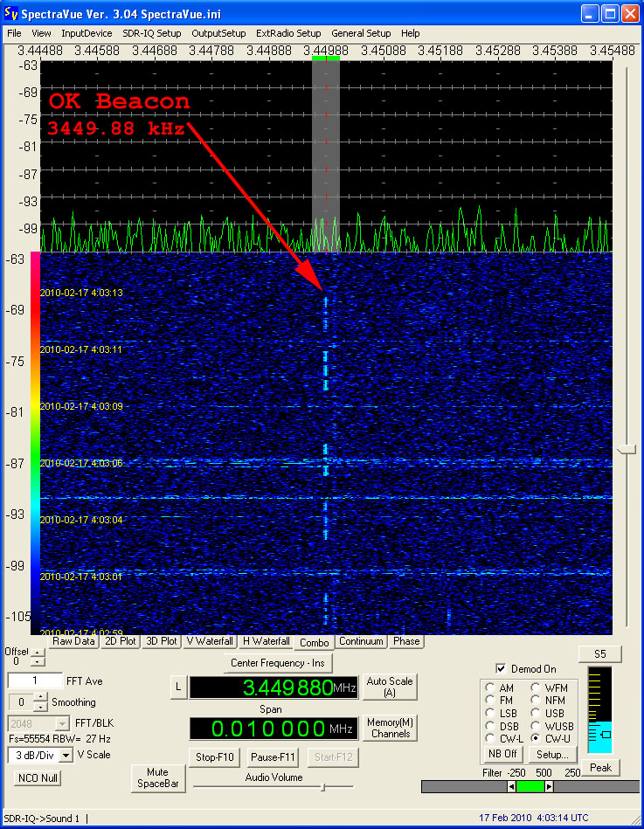The image size is (644, 829).
Task: Click the 2010-02-17 4:03:13 timestamp
Action: click(81, 293)
